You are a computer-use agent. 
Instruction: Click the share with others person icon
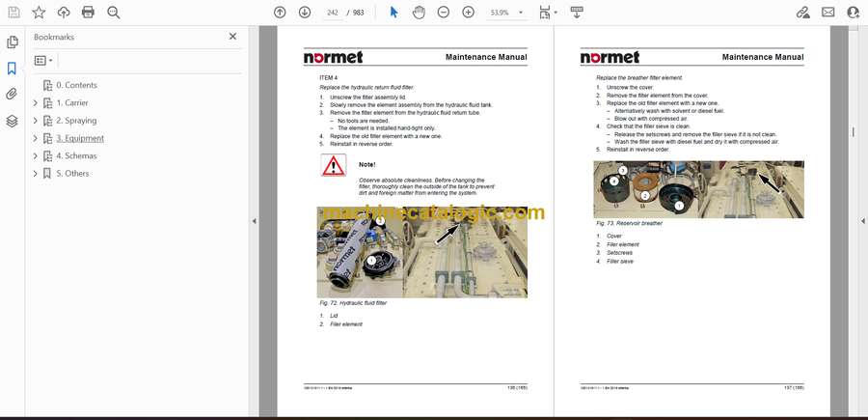[854, 13]
